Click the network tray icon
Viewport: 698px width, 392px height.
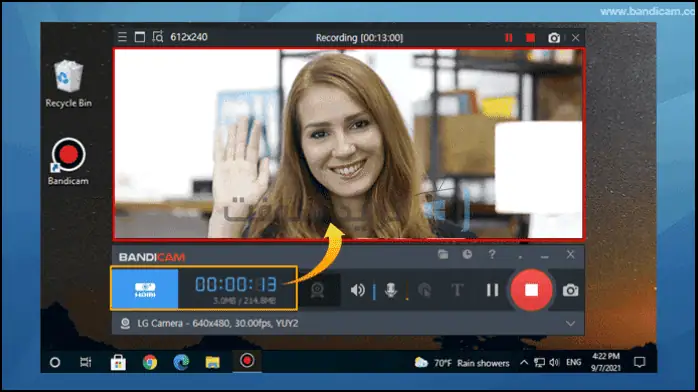[x=540, y=363]
